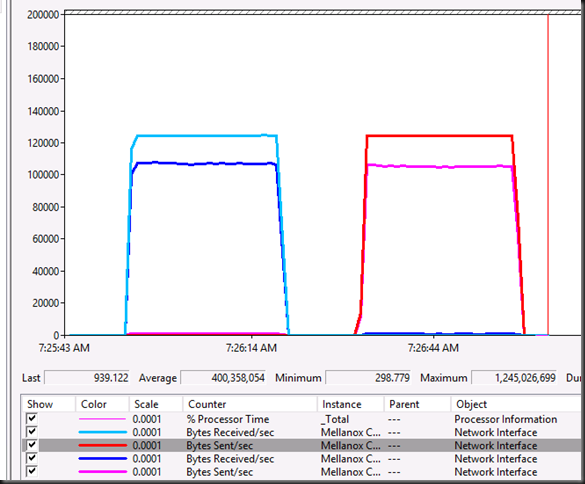The height and width of the screenshot is (484, 585).
Task: Select the % Processor Time counter row
Action: click(302, 419)
